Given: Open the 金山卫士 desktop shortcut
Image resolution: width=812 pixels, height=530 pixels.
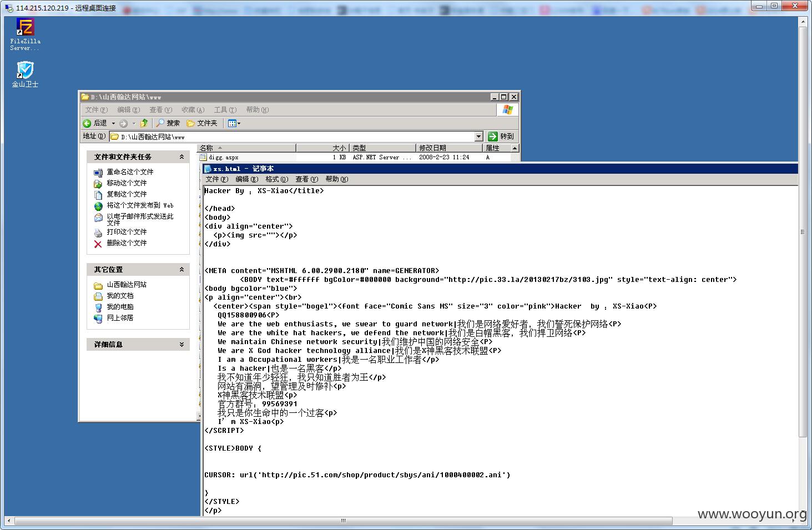Looking at the screenshot, I should tap(25, 74).
